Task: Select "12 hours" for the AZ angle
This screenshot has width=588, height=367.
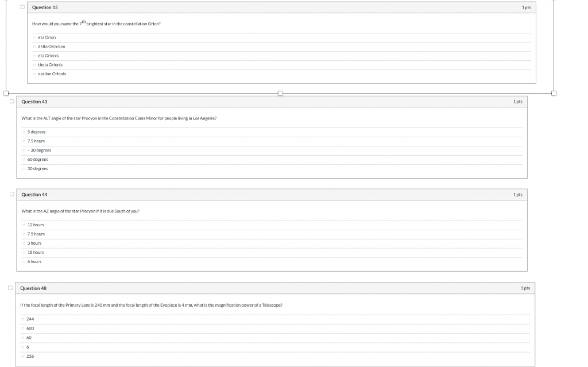Action: [24, 225]
